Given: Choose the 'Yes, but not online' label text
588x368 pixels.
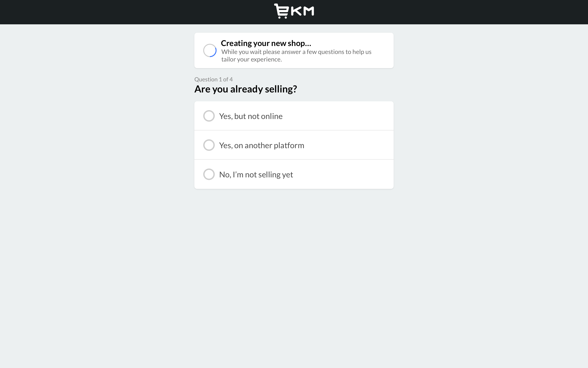Looking at the screenshot, I should (x=251, y=116).
